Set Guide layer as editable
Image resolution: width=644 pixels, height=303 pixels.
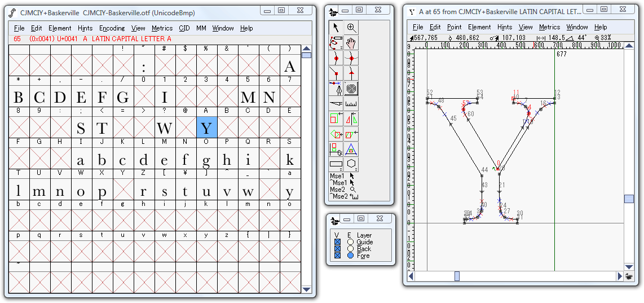[x=350, y=242]
